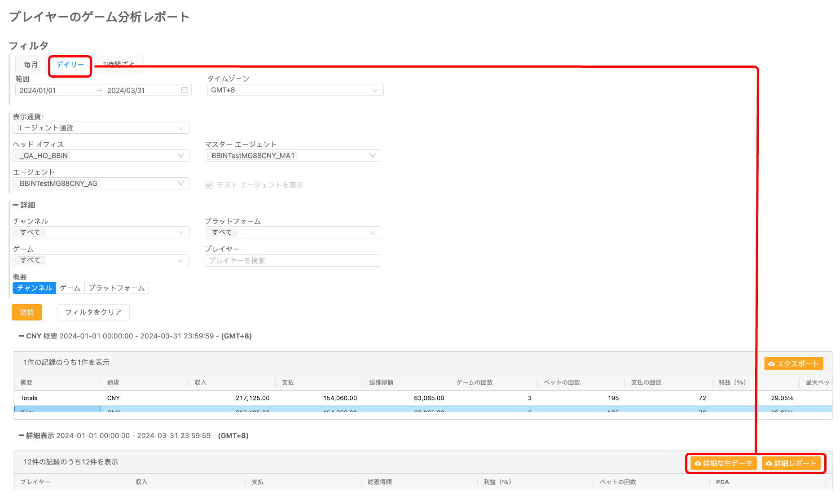Select ゲーム summary option
This screenshot has height=504, width=840.
tap(70, 288)
